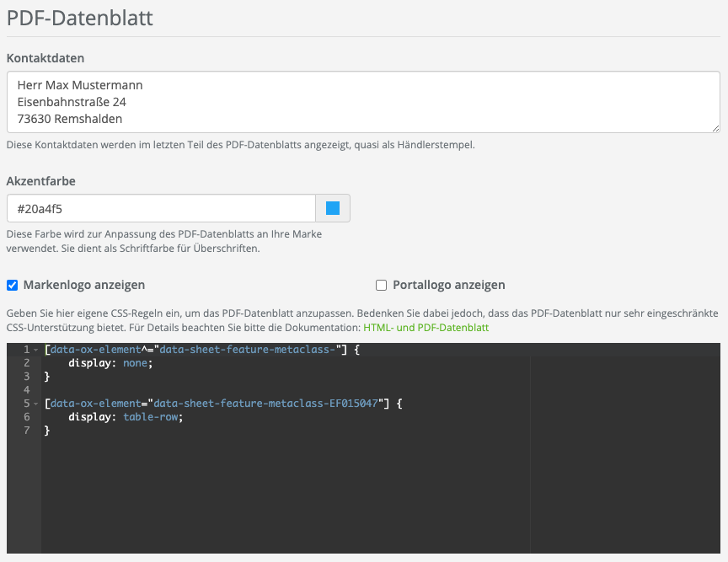Click line number 4 in editor gutter
This screenshot has width=728, height=562.
coord(26,390)
